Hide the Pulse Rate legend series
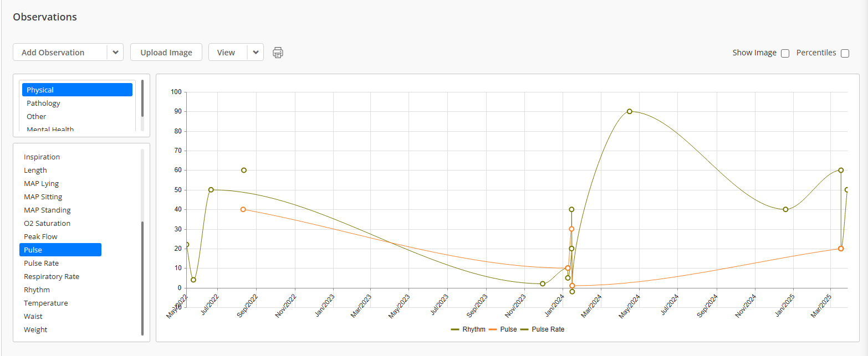This screenshot has width=868, height=356. 543,329
